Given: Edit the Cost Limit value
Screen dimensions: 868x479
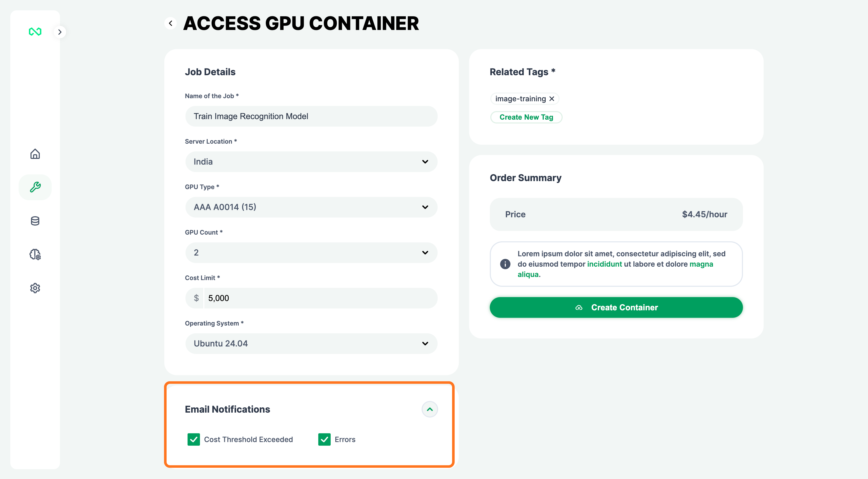Looking at the screenshot, I should (320, 298).
